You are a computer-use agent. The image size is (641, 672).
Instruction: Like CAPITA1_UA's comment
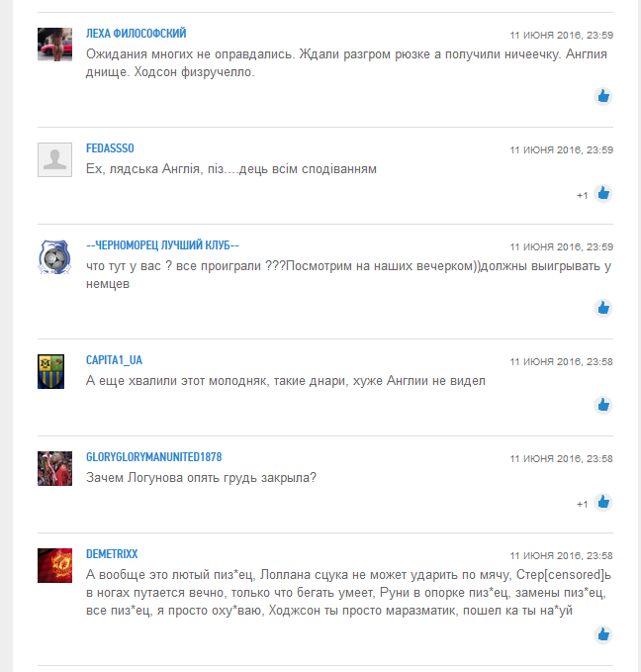pos(602,405)
